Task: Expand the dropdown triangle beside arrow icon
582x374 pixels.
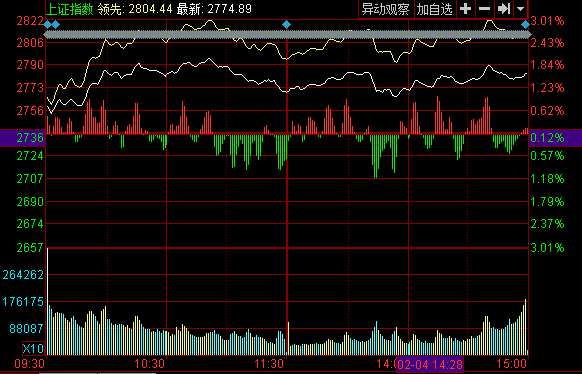Action: point(520,9)
